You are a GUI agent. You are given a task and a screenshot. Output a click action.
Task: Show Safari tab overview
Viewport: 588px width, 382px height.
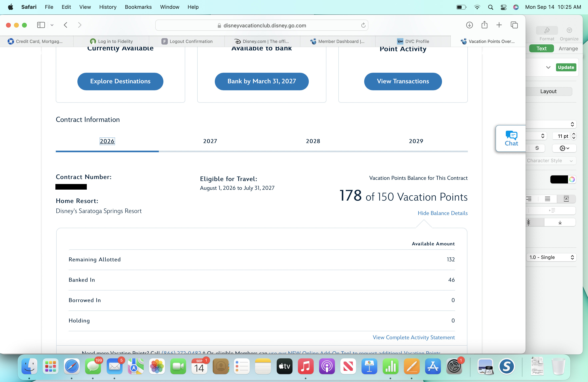[514, 25]
